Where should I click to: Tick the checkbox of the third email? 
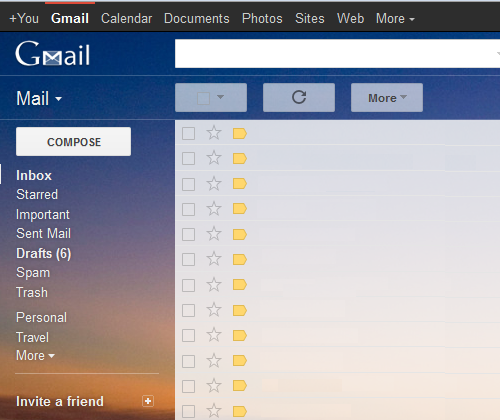point(188,184)
